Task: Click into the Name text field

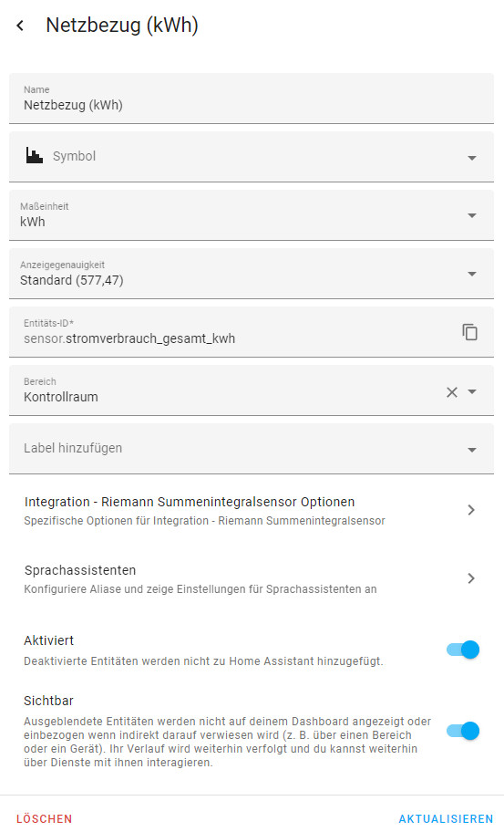Action: point(252,99)
